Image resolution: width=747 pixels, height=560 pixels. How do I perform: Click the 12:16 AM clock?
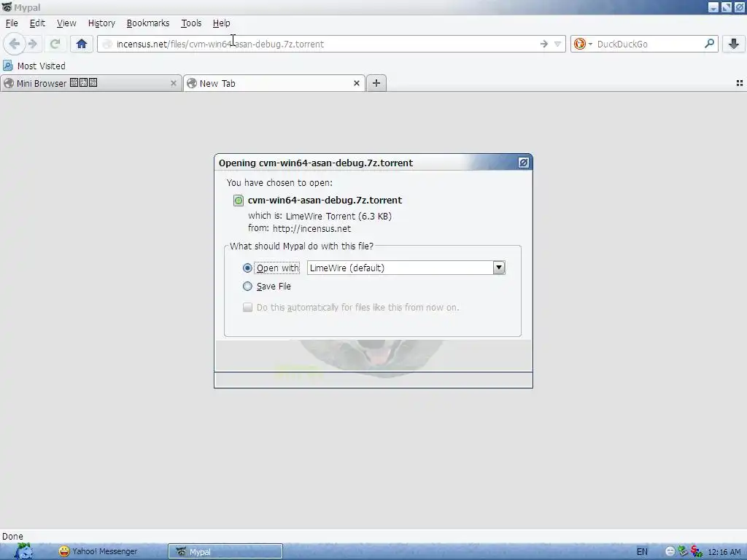pos(724,552)
